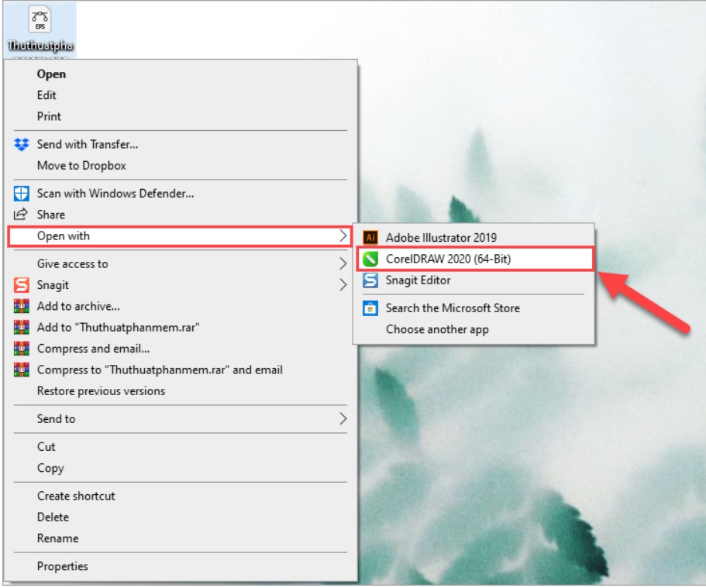Choose Rename from the context menu

coord(181,538)
